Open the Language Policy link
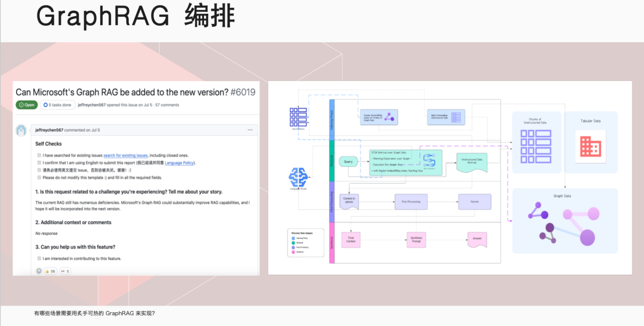This screenshot has width=644, height=326. tap(179, 163)
